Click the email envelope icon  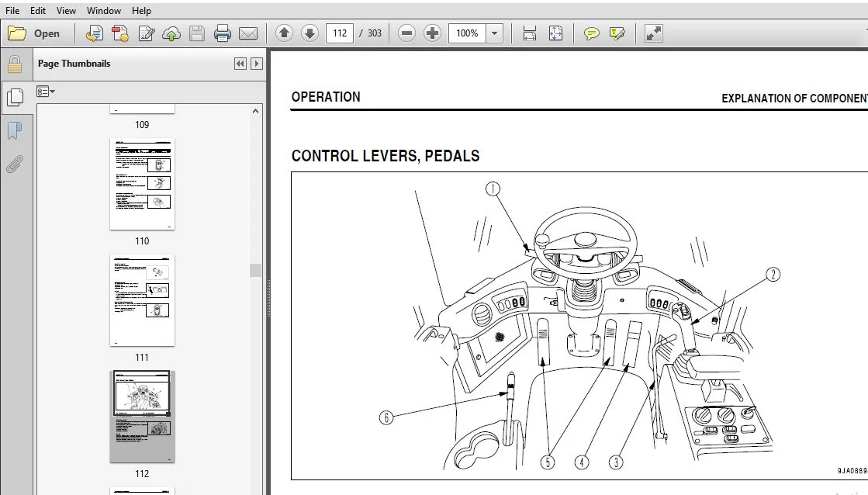[x=248, y=34]
